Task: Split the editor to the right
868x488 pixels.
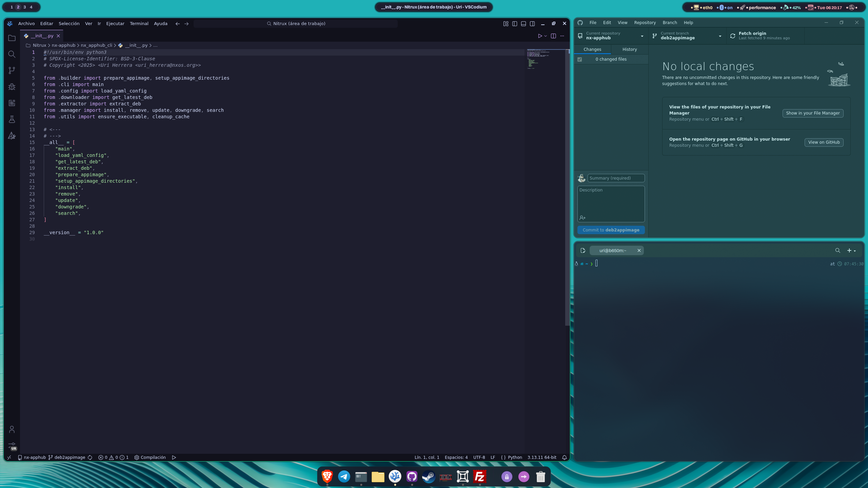Action: 553,36
